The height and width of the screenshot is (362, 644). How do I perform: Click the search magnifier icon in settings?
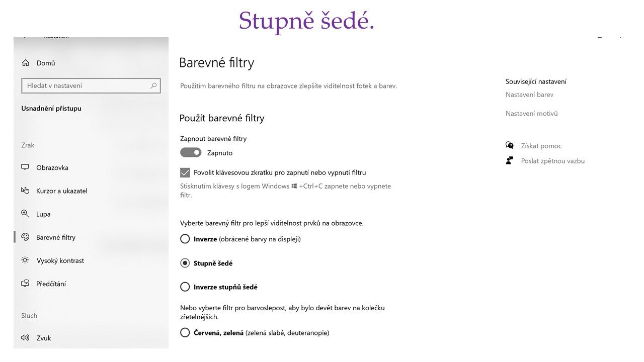[x=153, y=86]
